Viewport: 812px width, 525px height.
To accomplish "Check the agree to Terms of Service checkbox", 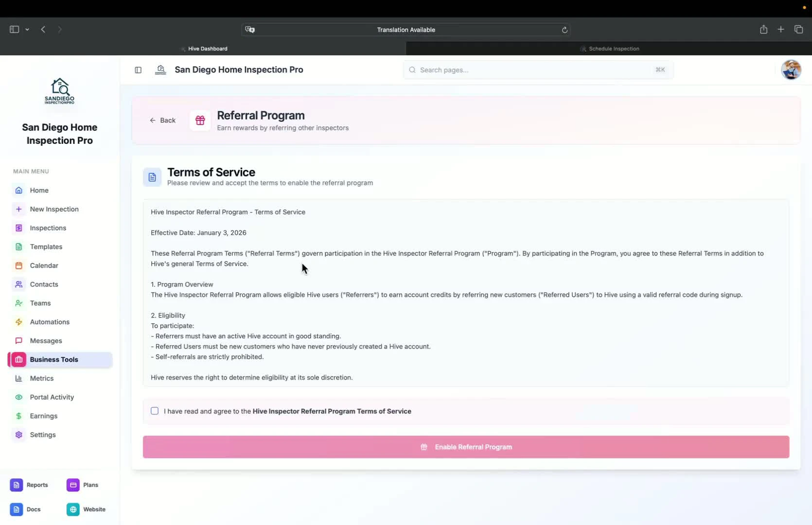I will (x=155, y=411).
